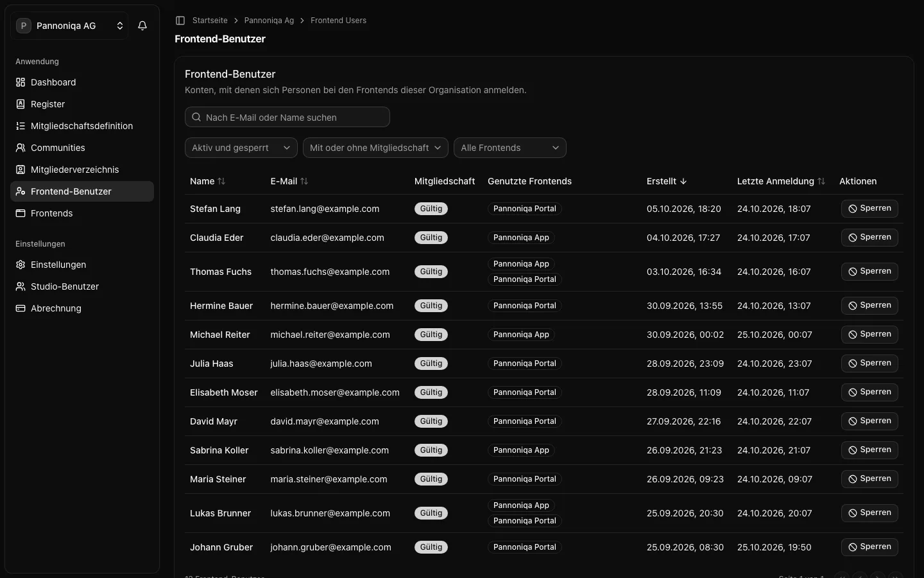Block Thomas Fuchs via Sperren button

(869, 272)
